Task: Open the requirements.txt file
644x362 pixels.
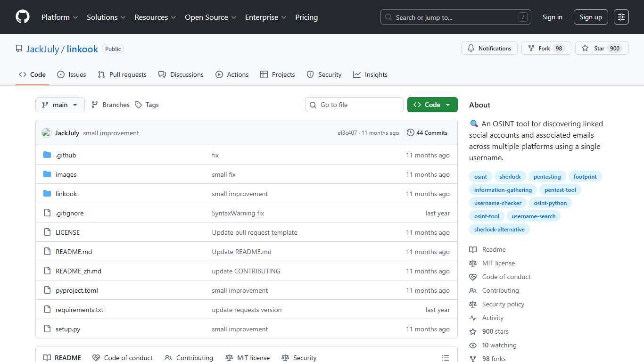Action: 79,310
